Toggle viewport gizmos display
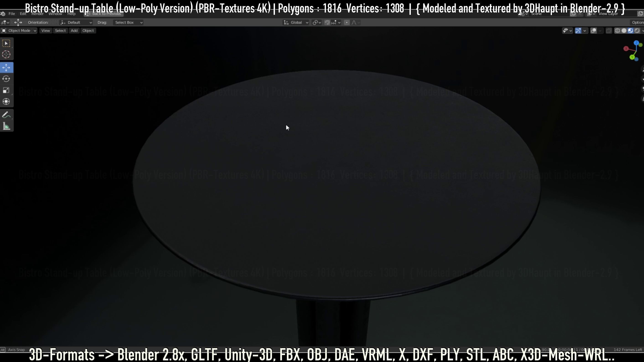The height and width of the screenshot is (362, 644). tap(578, 31)
